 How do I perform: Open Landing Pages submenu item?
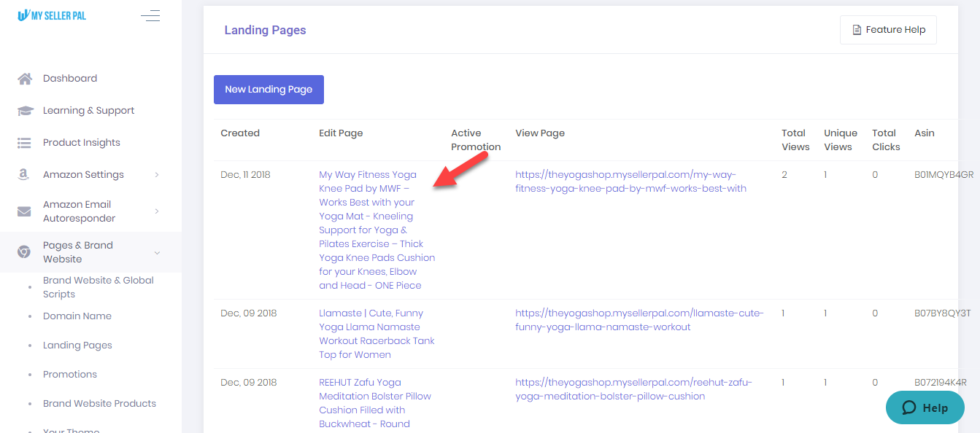(77, 346)
